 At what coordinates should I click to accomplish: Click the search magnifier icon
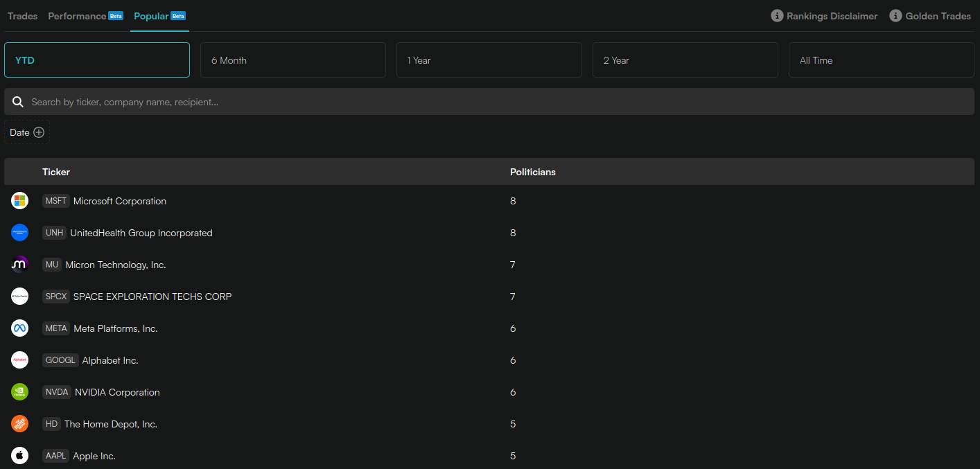click(x=18, y=102)
